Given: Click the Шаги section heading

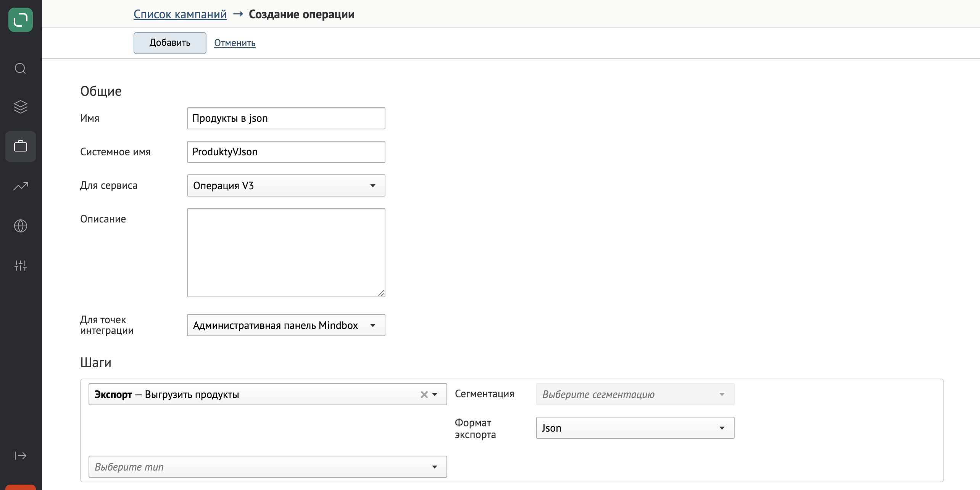Looking at the screenshot, I should coord(96,363).
